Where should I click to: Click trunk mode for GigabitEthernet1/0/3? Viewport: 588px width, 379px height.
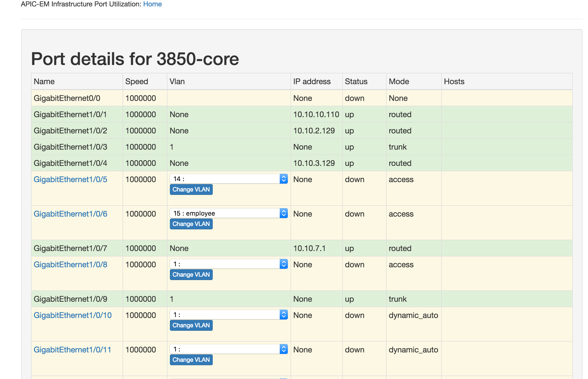pos(398,147)
